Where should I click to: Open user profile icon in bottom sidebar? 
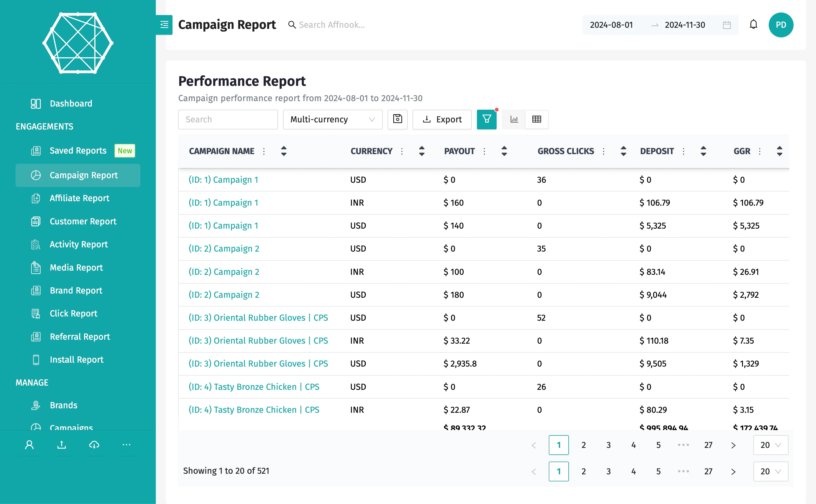click(29, 445)
